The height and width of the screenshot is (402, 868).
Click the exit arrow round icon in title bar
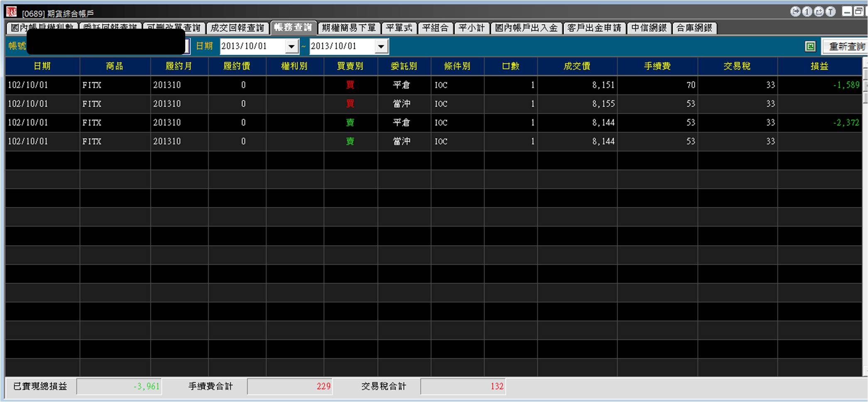pos(795,12)
